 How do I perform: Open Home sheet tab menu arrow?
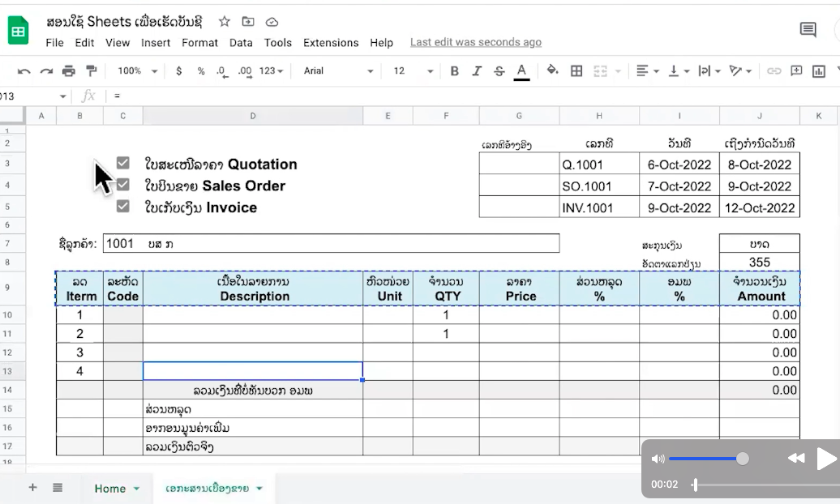click(136, 489)
